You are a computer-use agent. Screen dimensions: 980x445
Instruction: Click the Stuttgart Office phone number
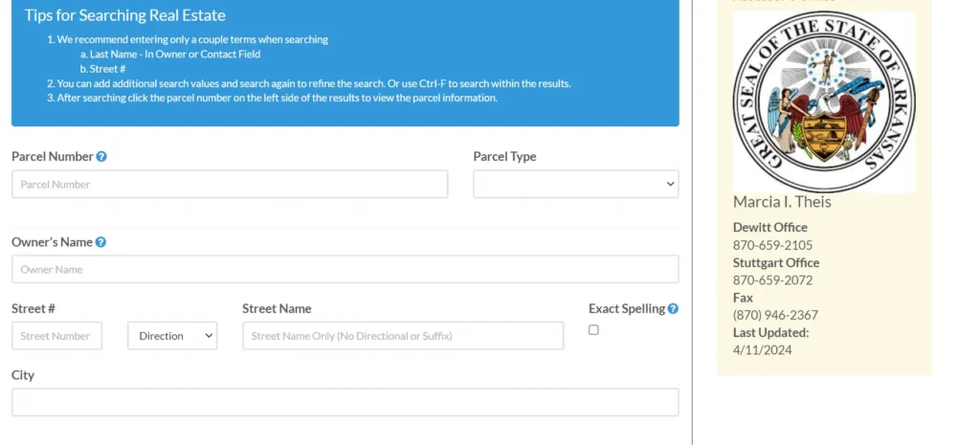point(772,280)
